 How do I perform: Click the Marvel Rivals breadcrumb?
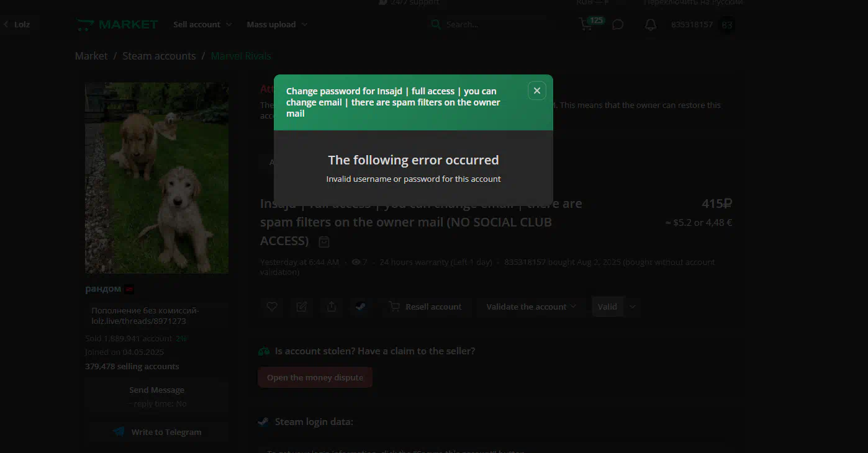pyautogui.click(x=241, y=56)
